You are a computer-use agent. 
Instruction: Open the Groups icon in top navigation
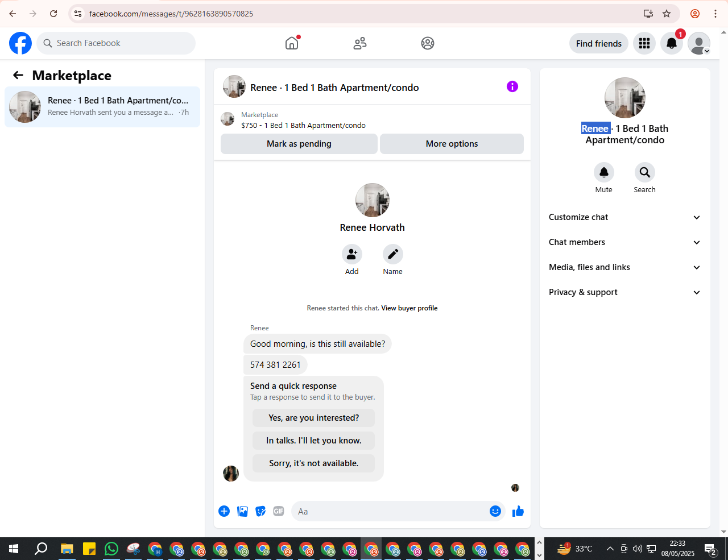(x=428, y=43)
